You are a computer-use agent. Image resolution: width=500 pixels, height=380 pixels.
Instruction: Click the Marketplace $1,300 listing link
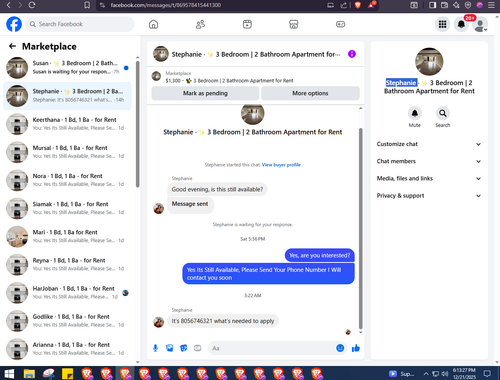click(230, 81)
